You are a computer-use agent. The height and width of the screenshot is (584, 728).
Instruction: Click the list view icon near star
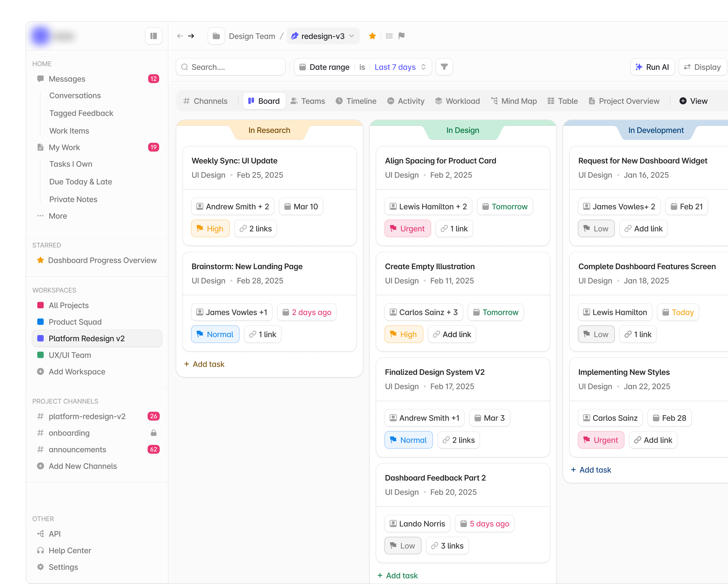[x=389, y=36]
